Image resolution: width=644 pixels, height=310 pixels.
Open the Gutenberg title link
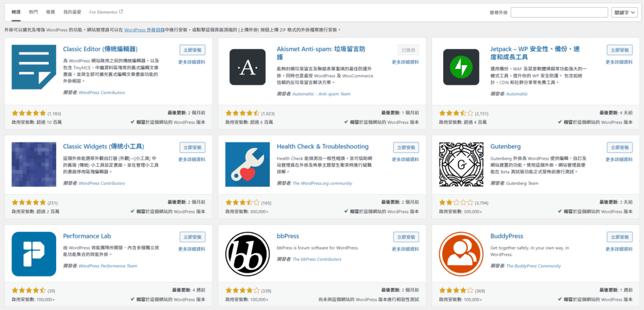coord(506,146)
